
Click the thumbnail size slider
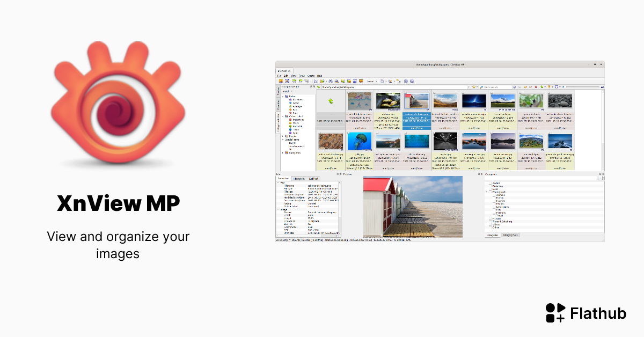[x=583, y=87]
